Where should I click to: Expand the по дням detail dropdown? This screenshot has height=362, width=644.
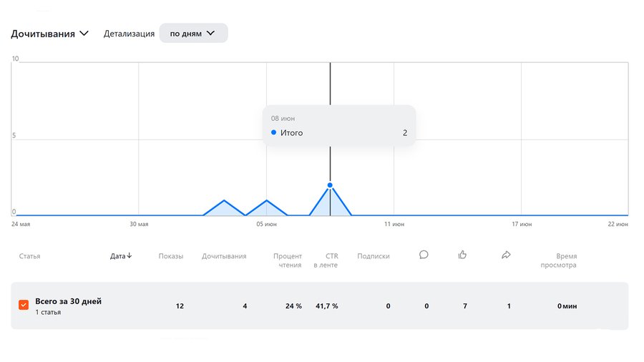(x=193, y=33)
